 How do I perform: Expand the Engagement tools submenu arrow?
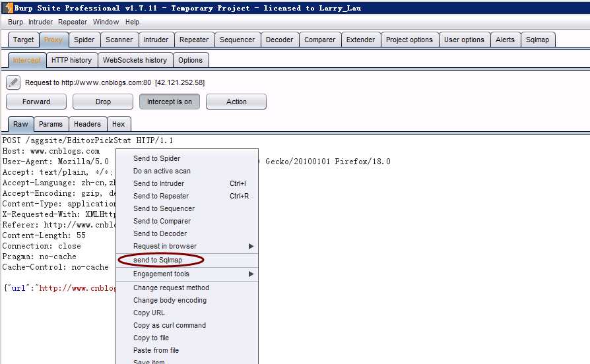click(x=251, y=274)
